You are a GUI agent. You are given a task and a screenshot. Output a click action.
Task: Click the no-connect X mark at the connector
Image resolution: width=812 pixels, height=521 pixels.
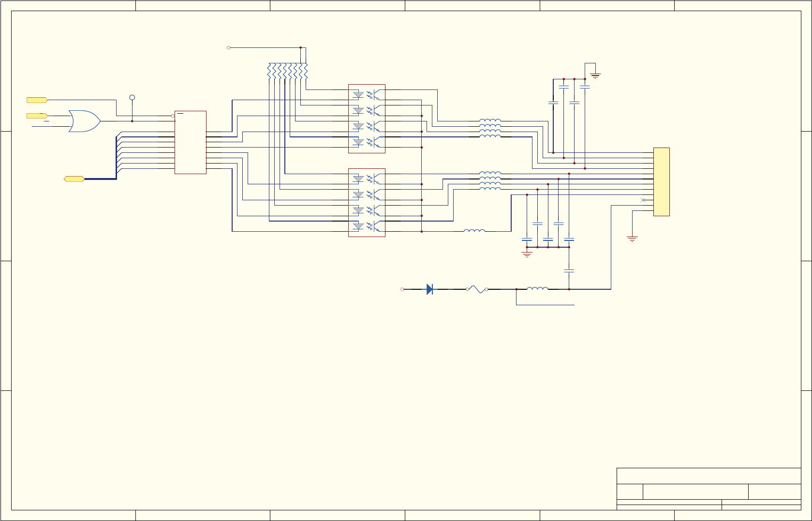[x=643, y=200]
